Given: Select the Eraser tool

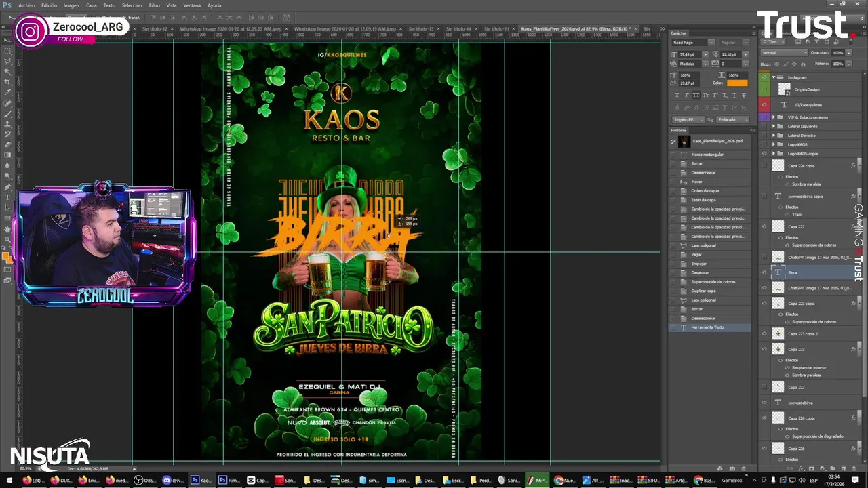Looking at the screenshot, I should [x=7, y=144].
